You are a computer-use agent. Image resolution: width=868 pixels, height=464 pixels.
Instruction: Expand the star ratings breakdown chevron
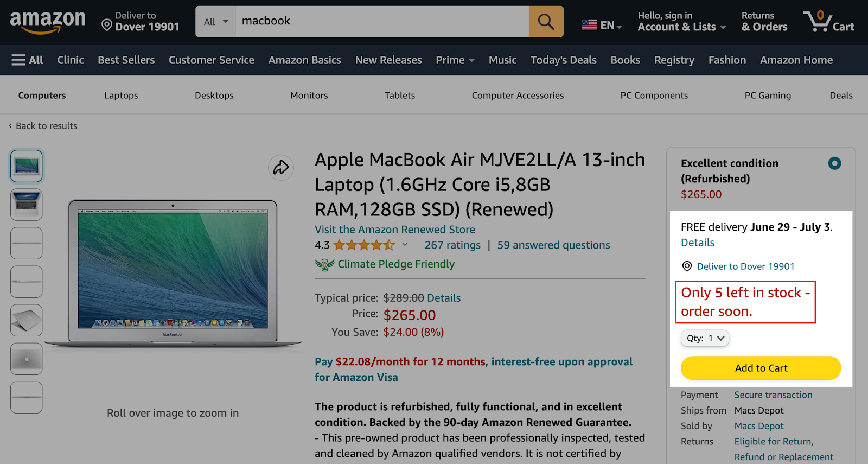tap(404, 245)
